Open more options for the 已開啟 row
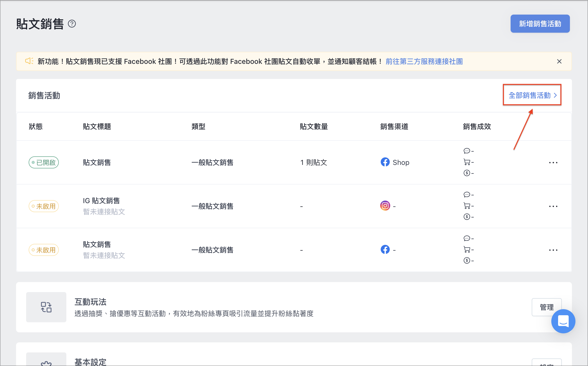588x366 pixels. (x=553, y=163)
